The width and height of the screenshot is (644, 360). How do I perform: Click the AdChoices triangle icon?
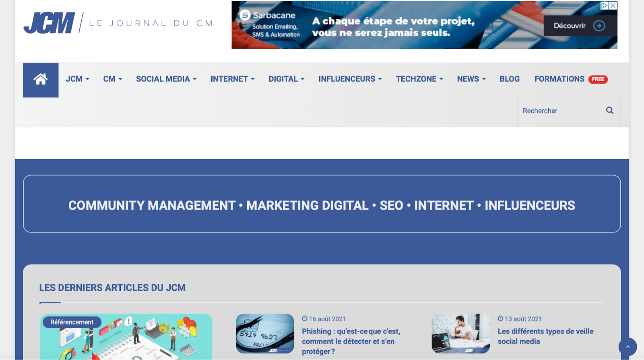click(x=604, y=6)
